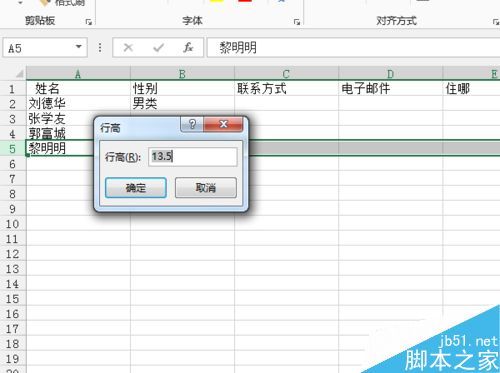
Task: Click the Name Box showing A5
Action: coord(45,48)
